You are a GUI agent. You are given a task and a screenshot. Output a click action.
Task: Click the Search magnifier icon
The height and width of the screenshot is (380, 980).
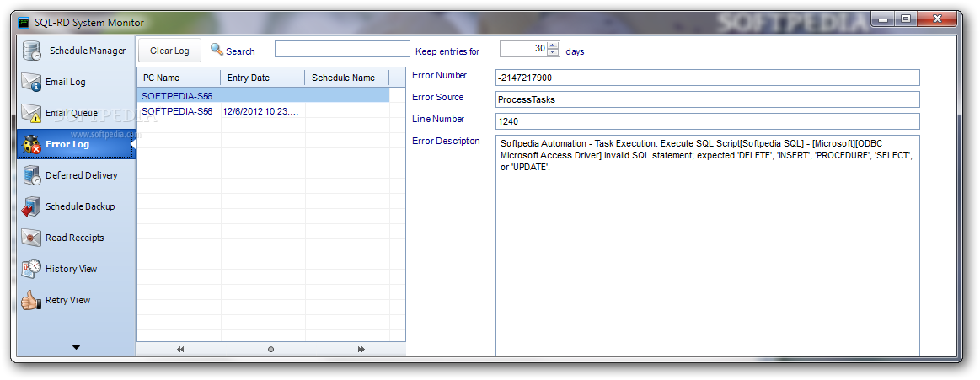tap(217, 50)
